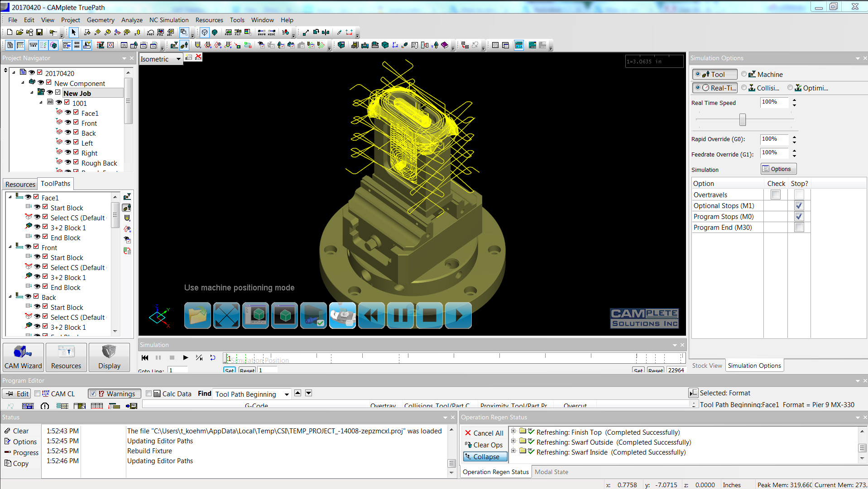
Task: Hide the Rough Back operation via eye icon
Action: [68, 162]
